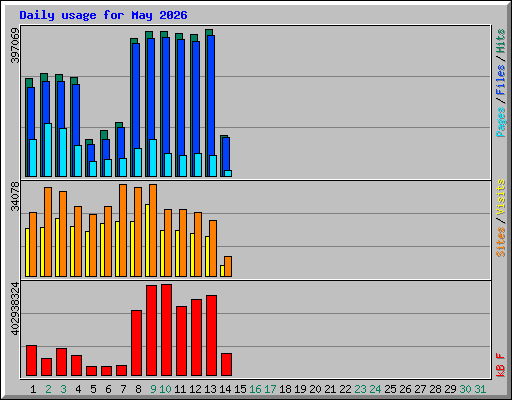The image size is (512, 400).
Task: Click day 17 on the x-axis
Action: click(270, 389)
